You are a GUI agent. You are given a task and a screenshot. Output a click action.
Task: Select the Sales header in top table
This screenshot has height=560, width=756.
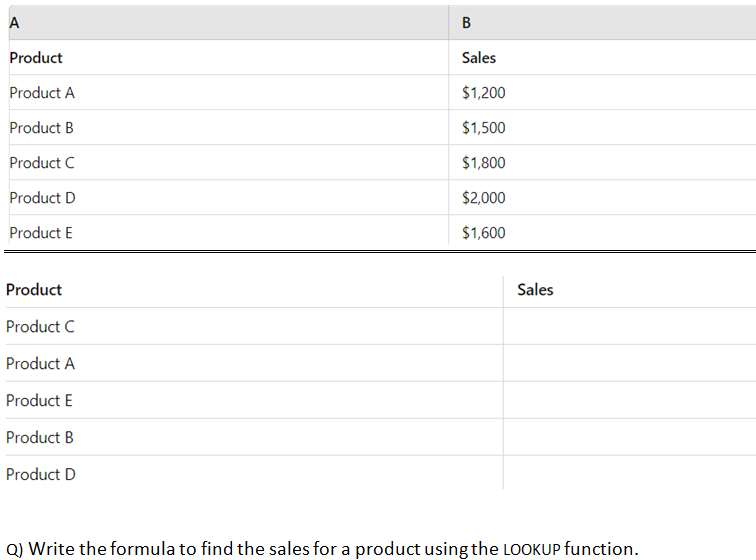click(479, 58)
